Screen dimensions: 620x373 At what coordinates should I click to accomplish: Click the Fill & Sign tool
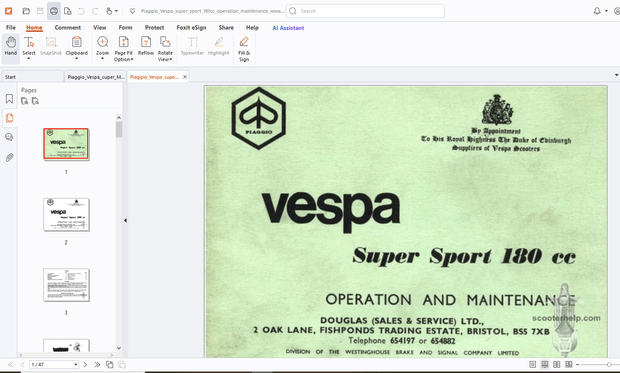point(244,49)
